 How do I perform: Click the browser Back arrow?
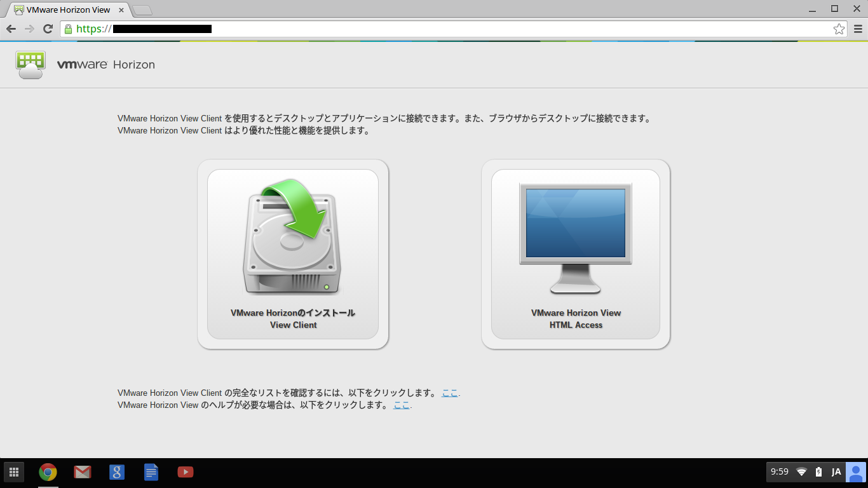tap(11, 29)
